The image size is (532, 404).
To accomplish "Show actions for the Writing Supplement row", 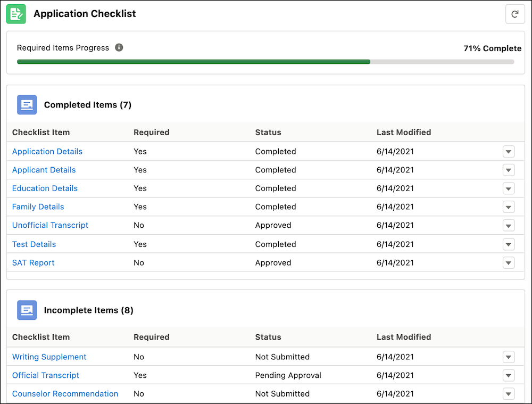I will pos(509,357).
